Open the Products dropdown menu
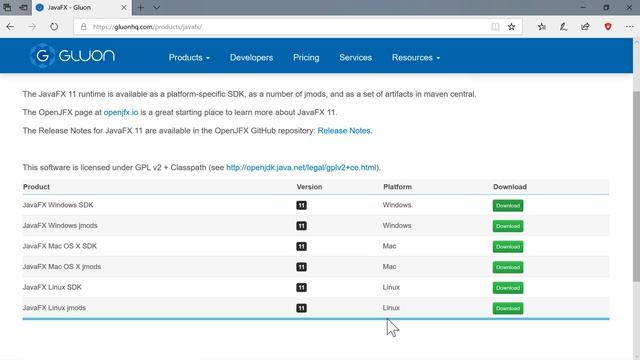 (189, 58)
